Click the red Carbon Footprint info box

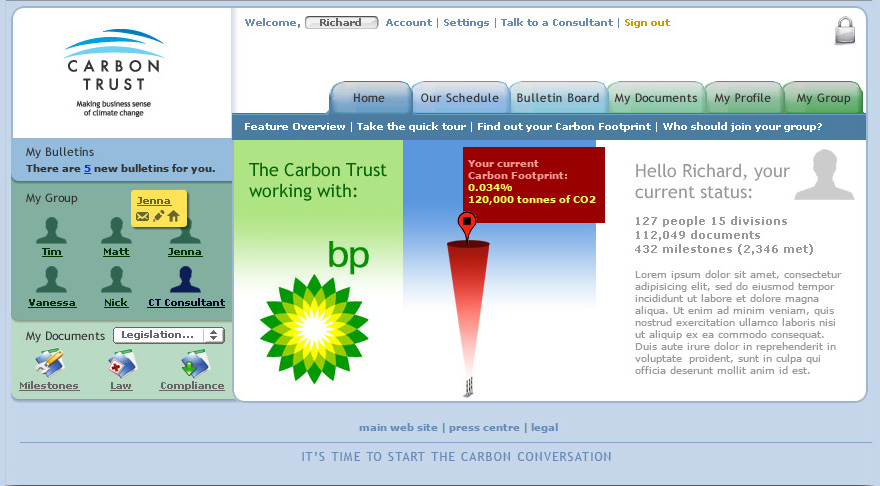pos(534,185)
